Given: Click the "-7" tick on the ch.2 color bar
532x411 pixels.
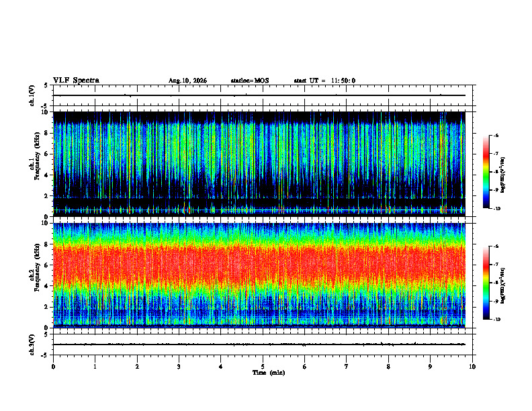Looking at the screenshot, I should (496, 265).
